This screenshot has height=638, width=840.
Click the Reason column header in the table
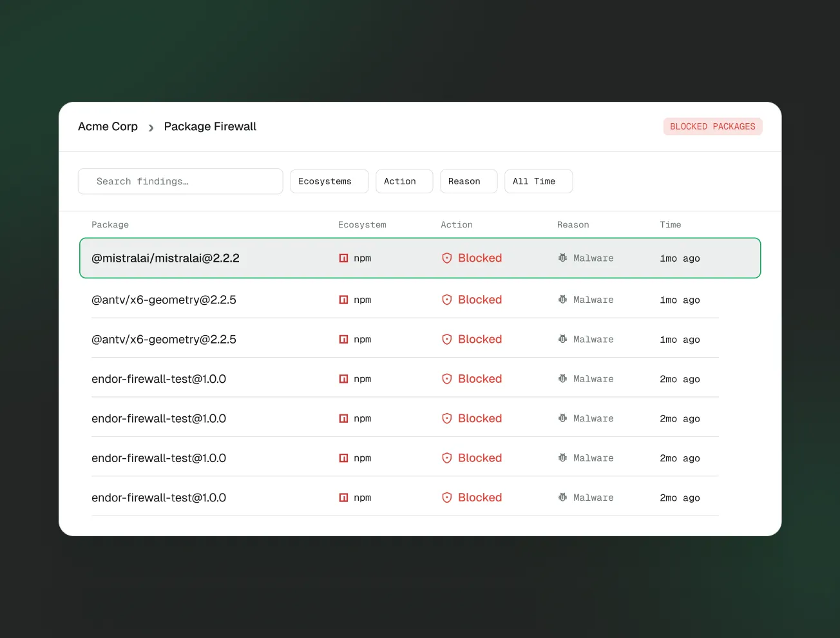[573, 225]
